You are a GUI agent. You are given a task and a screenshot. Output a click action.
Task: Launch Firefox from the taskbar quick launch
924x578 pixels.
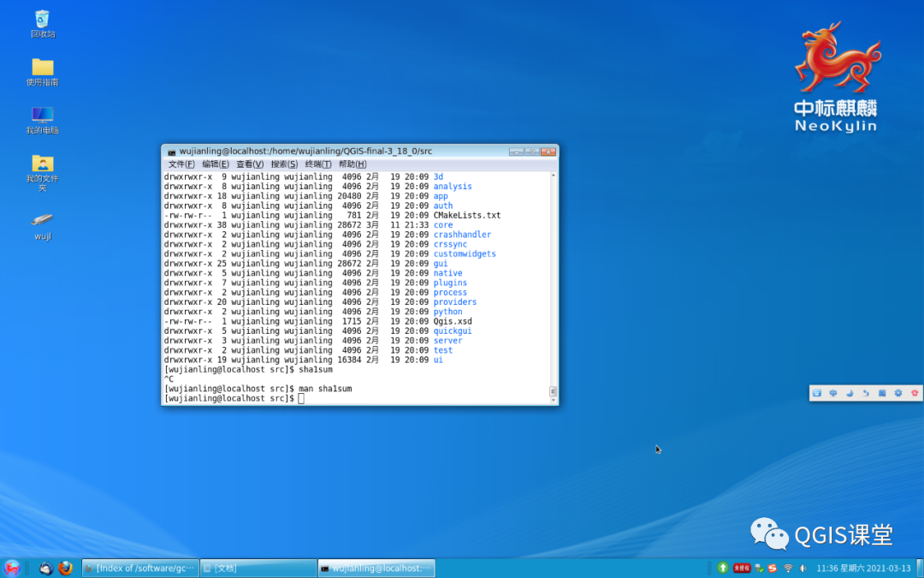pos(65,568)
